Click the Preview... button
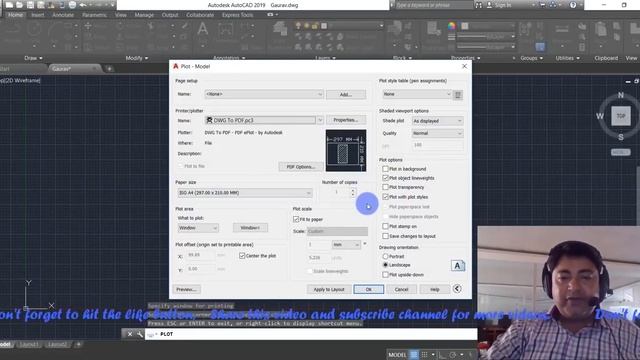Viewport: 640px width, 360px height. pos(187,289)
